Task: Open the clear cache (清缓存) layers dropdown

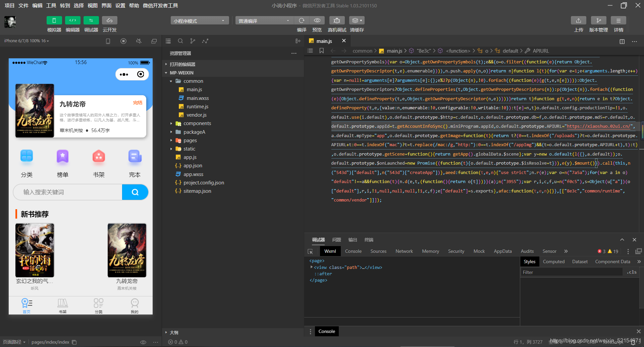Action: click(x=357, y=20)
